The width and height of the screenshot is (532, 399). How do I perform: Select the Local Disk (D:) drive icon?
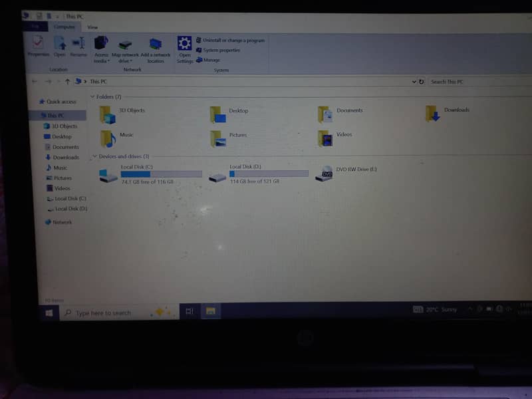coord(217,177)
